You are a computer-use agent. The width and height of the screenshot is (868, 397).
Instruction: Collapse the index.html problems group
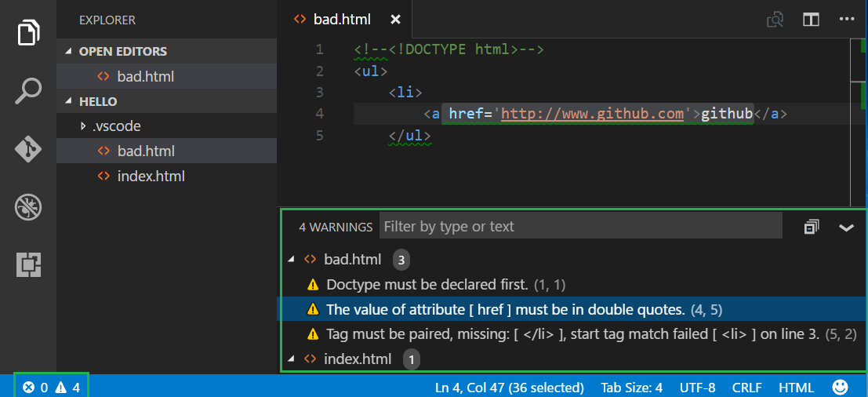tap(292, 359)
